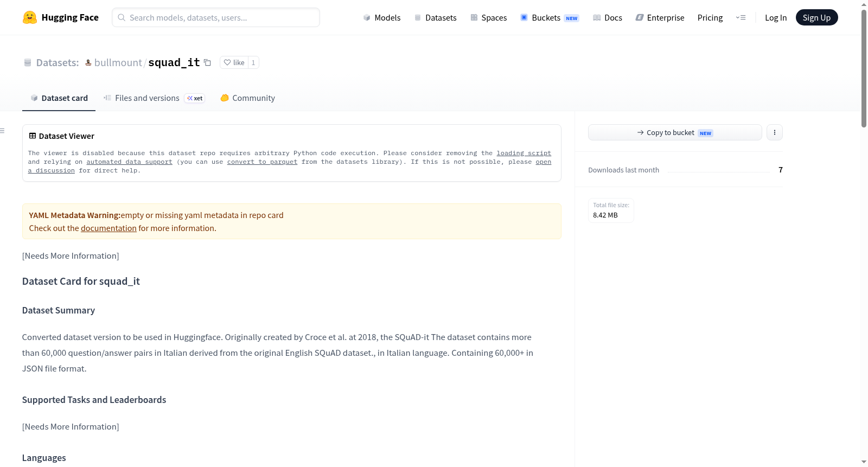Click the Sign Up button
The image size is (868, 467).
(x=816, y=17)
